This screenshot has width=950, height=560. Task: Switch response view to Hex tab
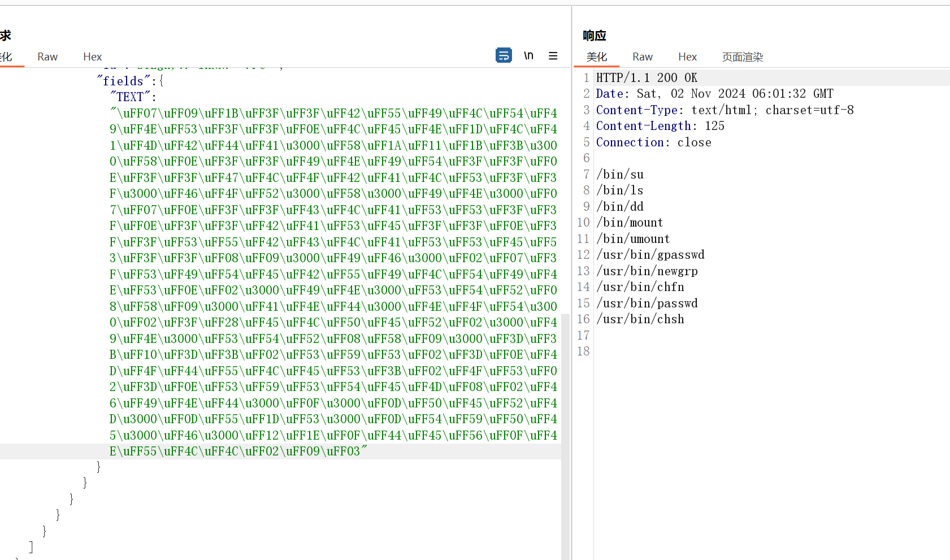coord(687,57)
